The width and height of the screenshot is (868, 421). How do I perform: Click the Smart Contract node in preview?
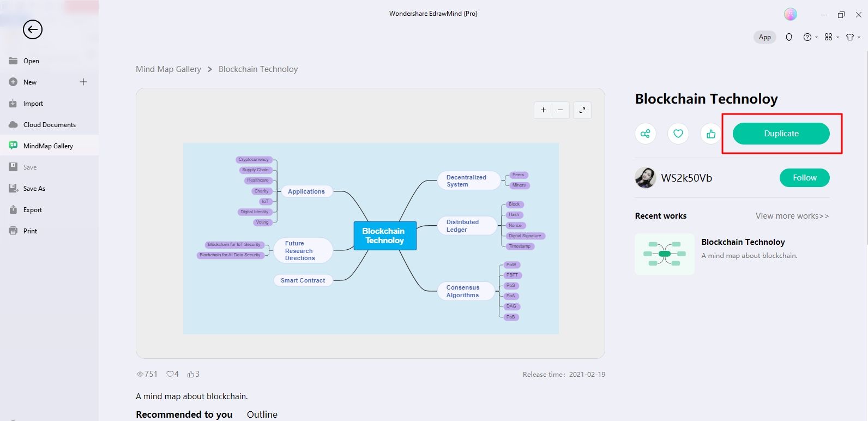coord(303,280)
